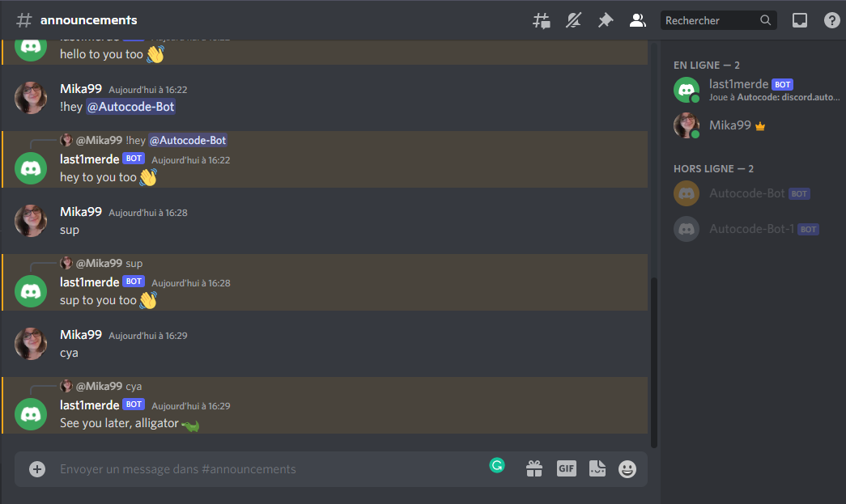Open the emoji picker smiley
Screen dimensions: 846x504
point(627,469)
